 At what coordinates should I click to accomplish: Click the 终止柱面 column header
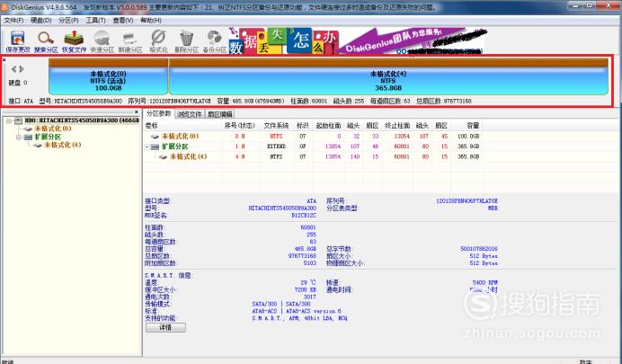tap(397, 126)
